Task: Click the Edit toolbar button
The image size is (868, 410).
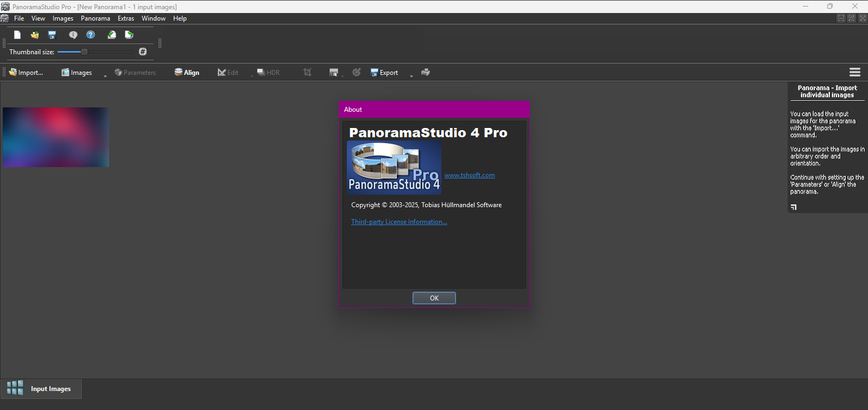Action: click(x=228, y=72)
